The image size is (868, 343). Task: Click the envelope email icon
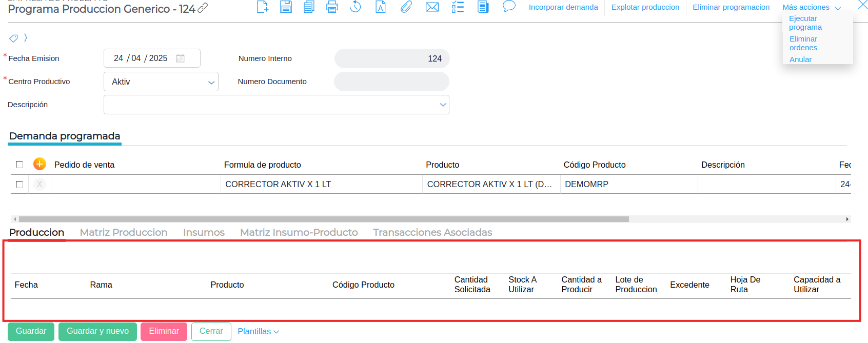(x=432, y=7)
